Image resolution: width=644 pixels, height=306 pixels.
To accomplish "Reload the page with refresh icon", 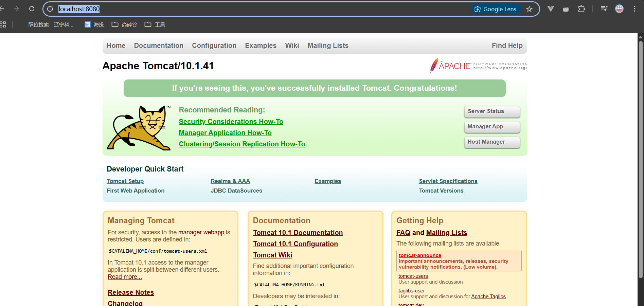I will (x=32, y=9).
